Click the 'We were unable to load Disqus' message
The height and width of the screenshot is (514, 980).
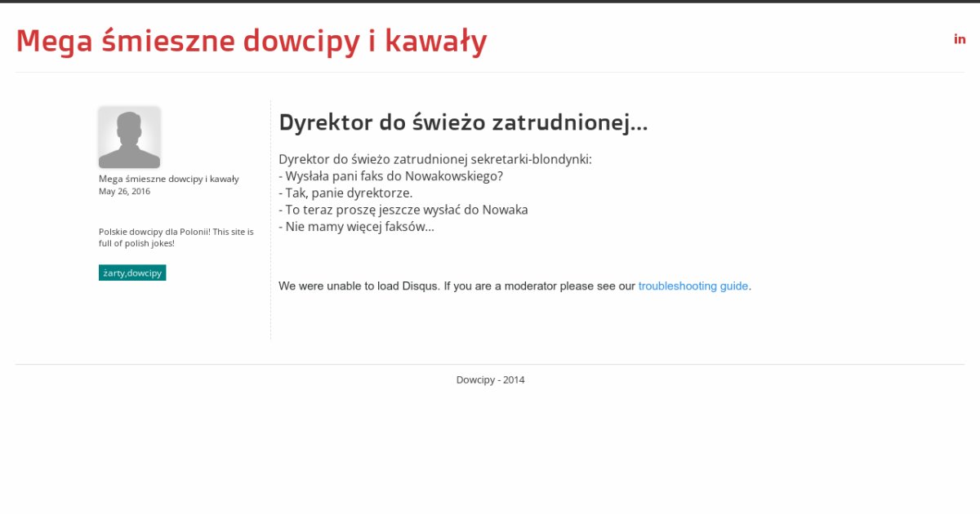click(359, 286)
